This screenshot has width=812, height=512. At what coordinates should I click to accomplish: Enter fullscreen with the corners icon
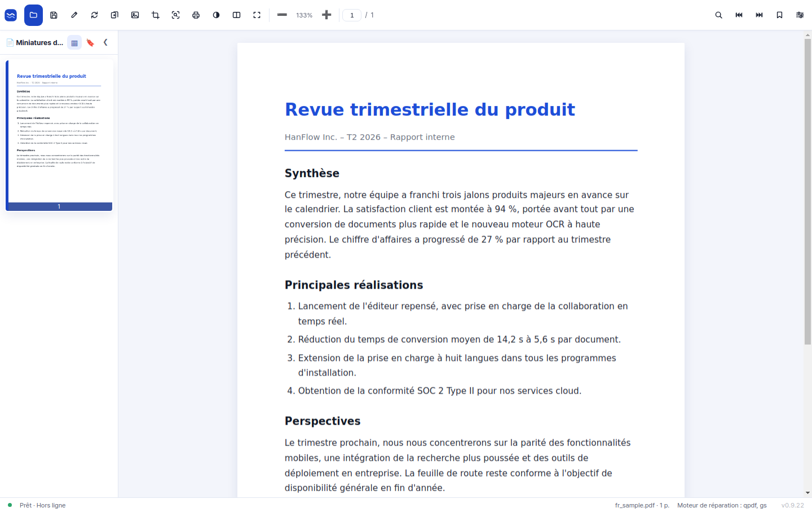point(257,15)
